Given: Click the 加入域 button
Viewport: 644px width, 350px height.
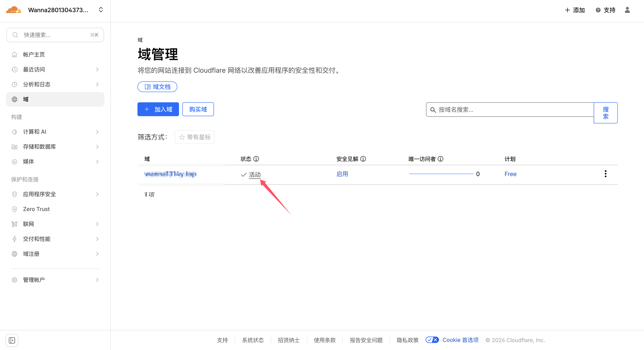Looking at the screenshot, I should click(158, 109).
